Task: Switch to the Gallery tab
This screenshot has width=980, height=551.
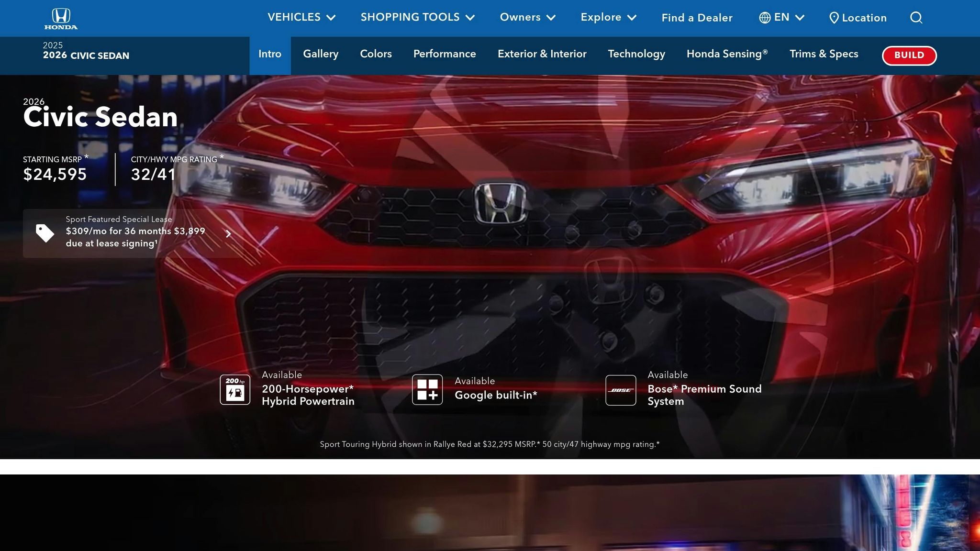Action: 321,54
